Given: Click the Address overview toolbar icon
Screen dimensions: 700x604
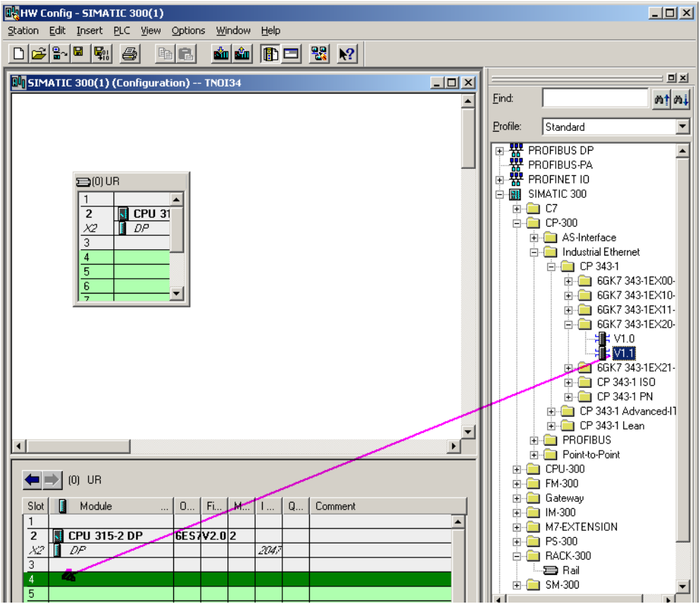Looking at the screenshot, I should point(291,54).
